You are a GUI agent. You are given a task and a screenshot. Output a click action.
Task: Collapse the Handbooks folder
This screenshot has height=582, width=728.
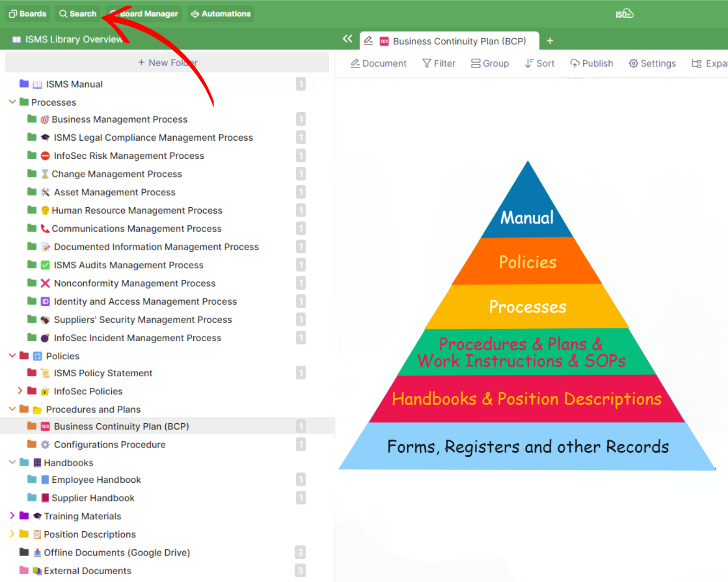pos(13,462)
